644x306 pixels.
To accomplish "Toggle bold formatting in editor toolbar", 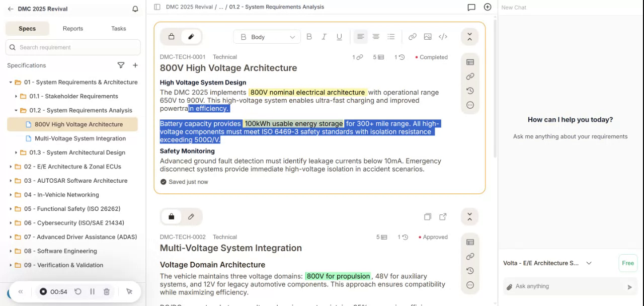I will click(309, 37).
